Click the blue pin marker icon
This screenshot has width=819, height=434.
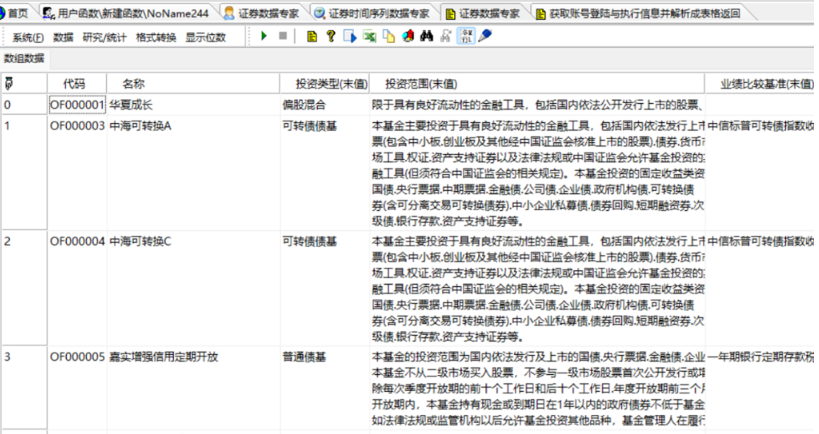485,36
